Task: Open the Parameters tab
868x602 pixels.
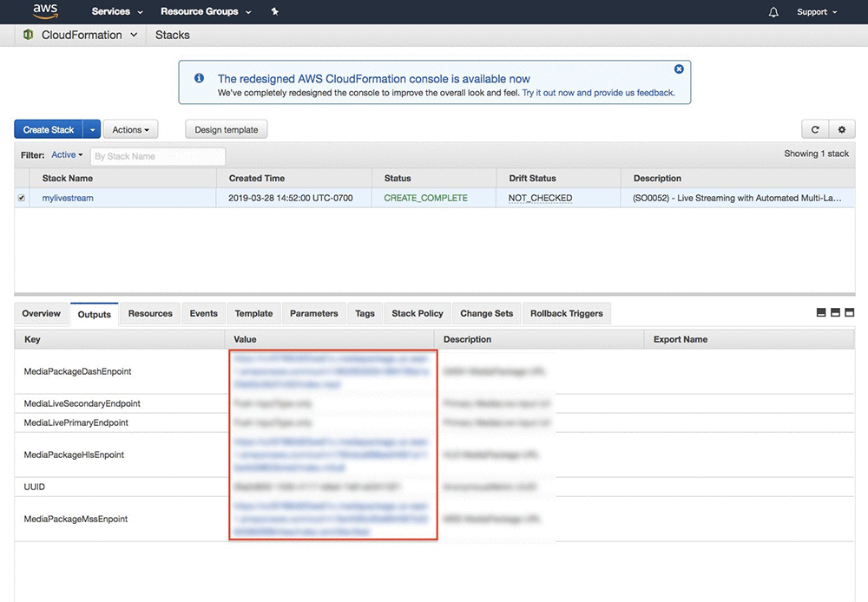Action: pyautogui.click(x=314, y=313)
